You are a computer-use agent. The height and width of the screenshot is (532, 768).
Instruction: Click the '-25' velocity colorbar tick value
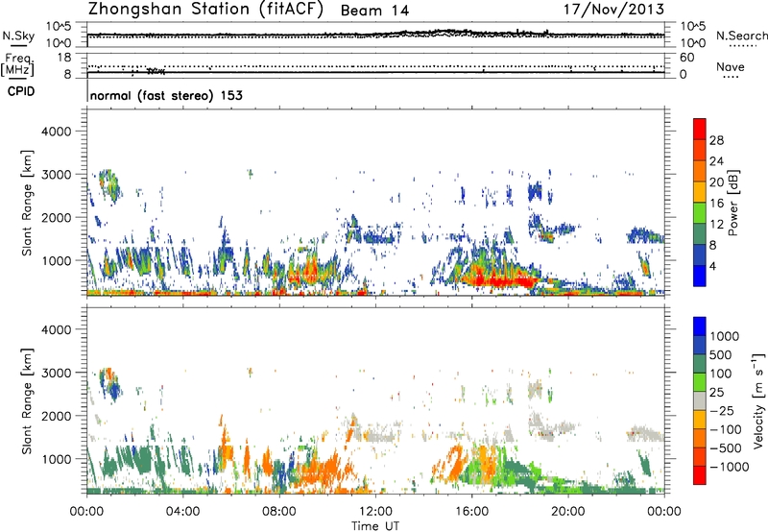724,410
